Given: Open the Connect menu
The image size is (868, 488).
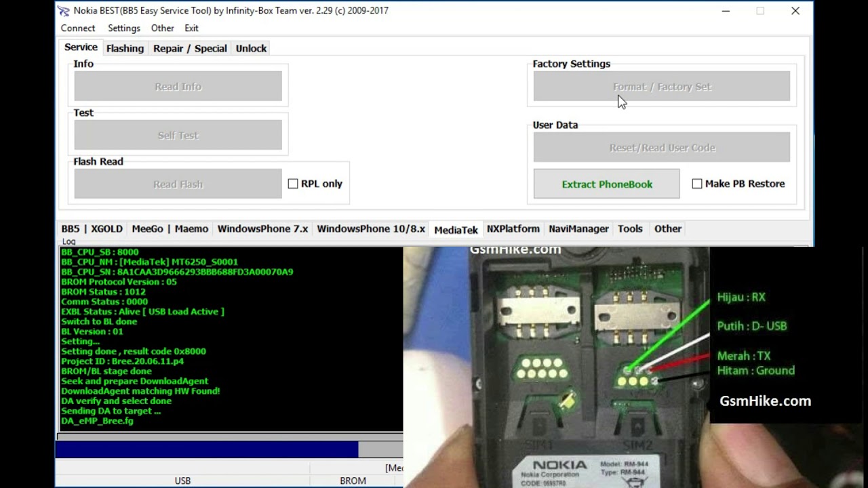Looking at the screenshot, I should (78, 28).
